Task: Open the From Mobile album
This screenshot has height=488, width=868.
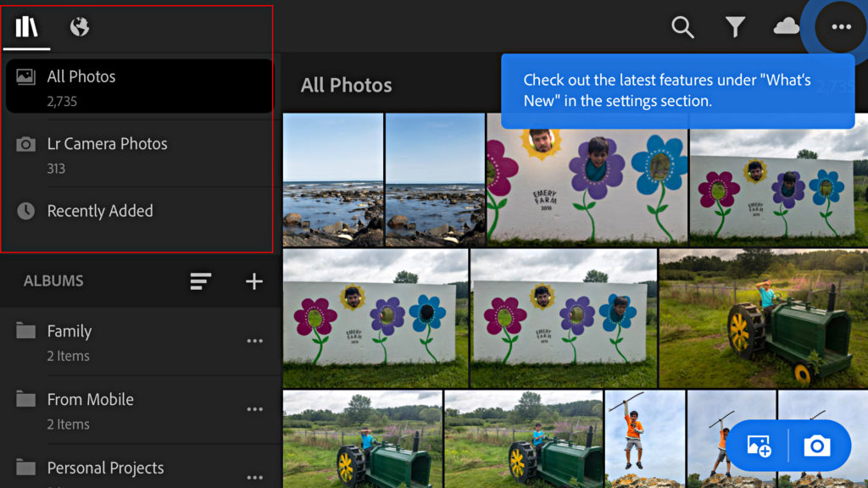Action: 119,409
